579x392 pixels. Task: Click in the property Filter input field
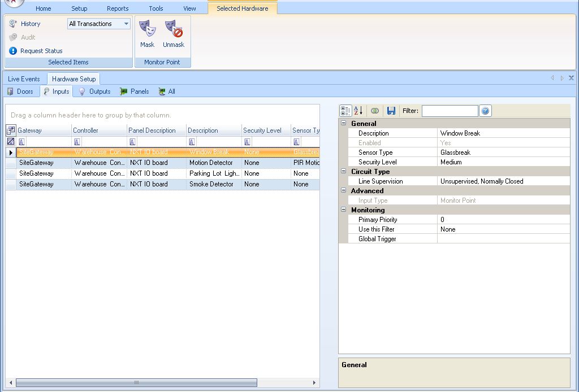[450, 111]
